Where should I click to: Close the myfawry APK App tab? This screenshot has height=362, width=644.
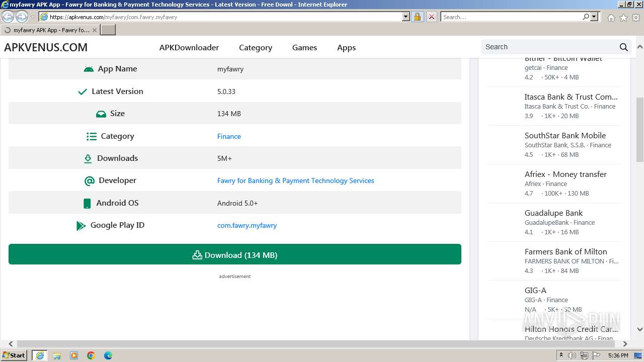coord(94,30)
